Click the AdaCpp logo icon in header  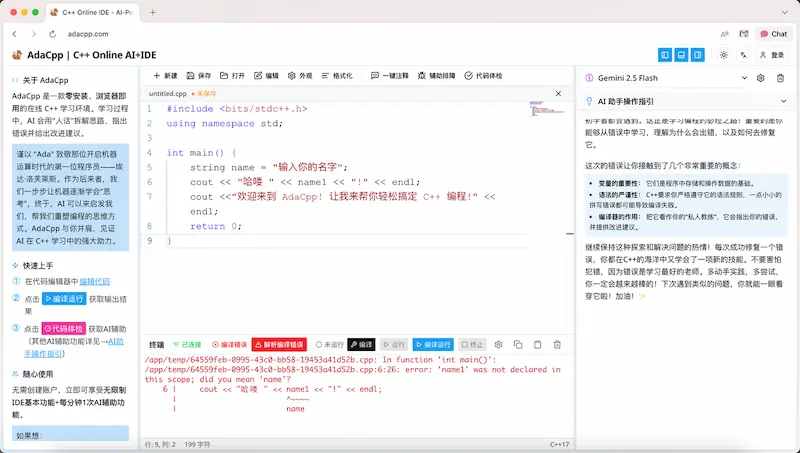17,55
